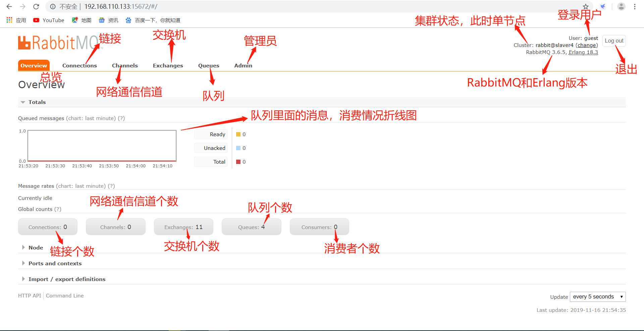Open the Admin tab
The height and width of the screenshot is (331, 644).
pyautogui.click(x=243, y=65)
